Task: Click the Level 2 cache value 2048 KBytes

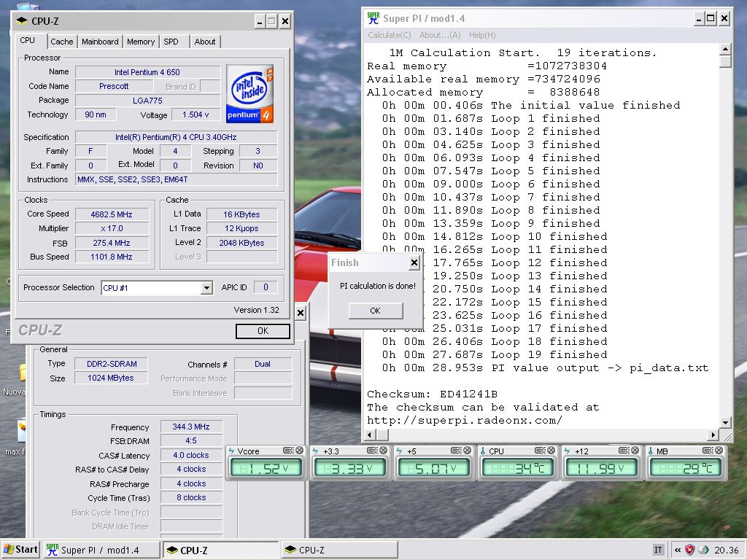Action: point(241,243)
